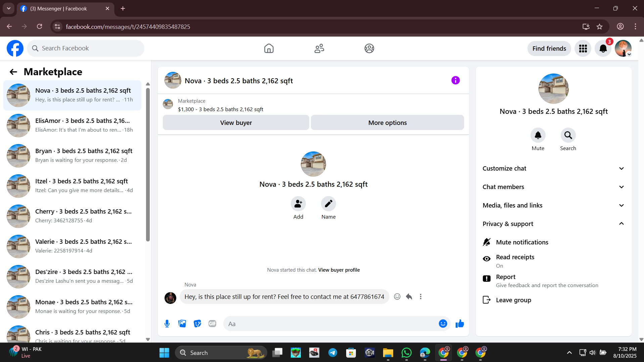Collapse the Privacy & support section

(x=553, y=224)
